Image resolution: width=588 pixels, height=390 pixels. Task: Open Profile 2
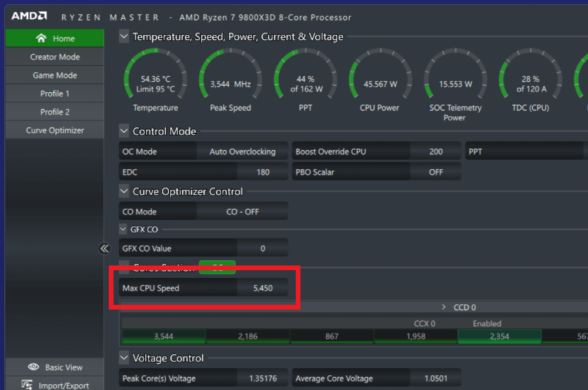point(55,112)
